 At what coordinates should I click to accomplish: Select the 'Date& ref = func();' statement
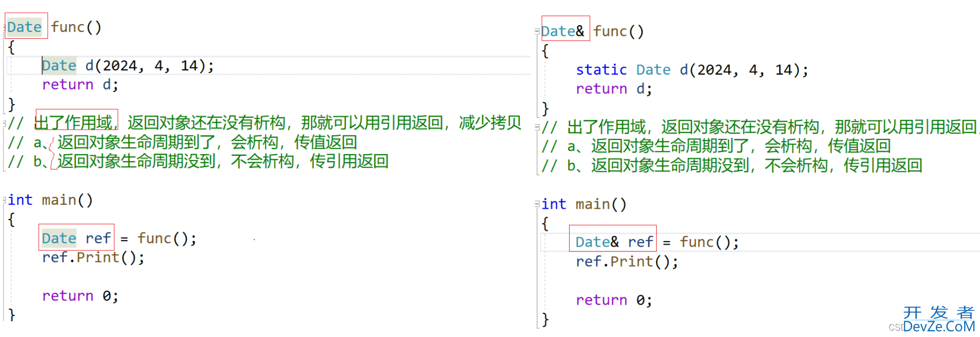pos(657,242)
